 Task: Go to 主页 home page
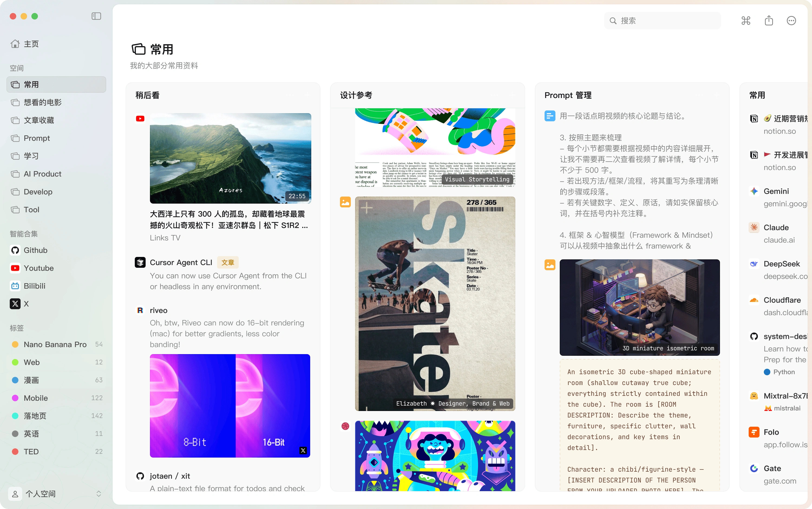pos(31,44)
